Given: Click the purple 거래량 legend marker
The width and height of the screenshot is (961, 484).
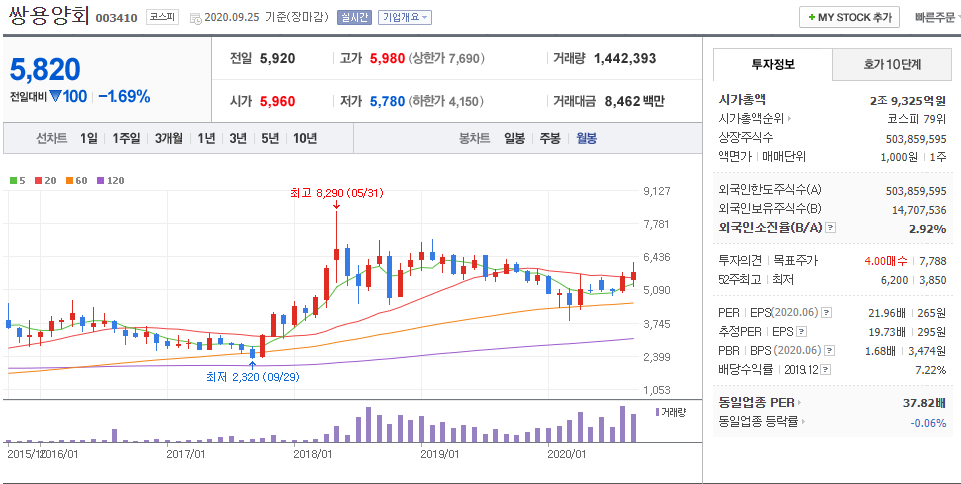Looking at the screenshot, I should (657, 412).
